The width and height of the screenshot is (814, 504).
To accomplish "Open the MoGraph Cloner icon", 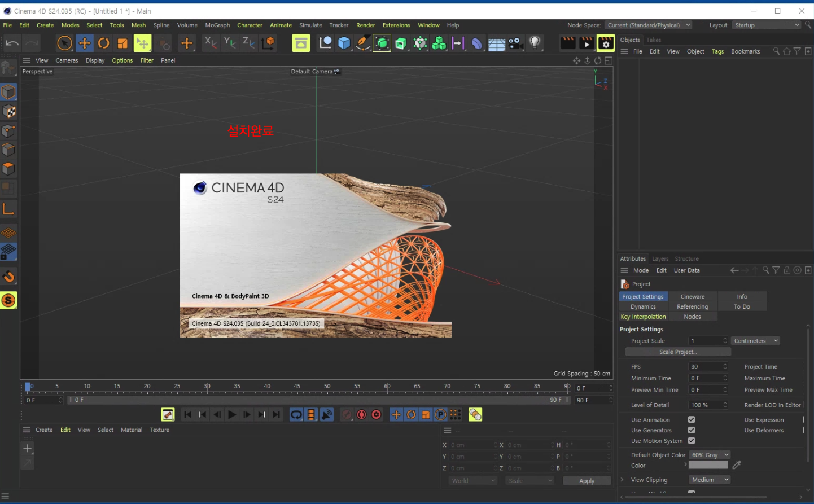I will 439,43.
